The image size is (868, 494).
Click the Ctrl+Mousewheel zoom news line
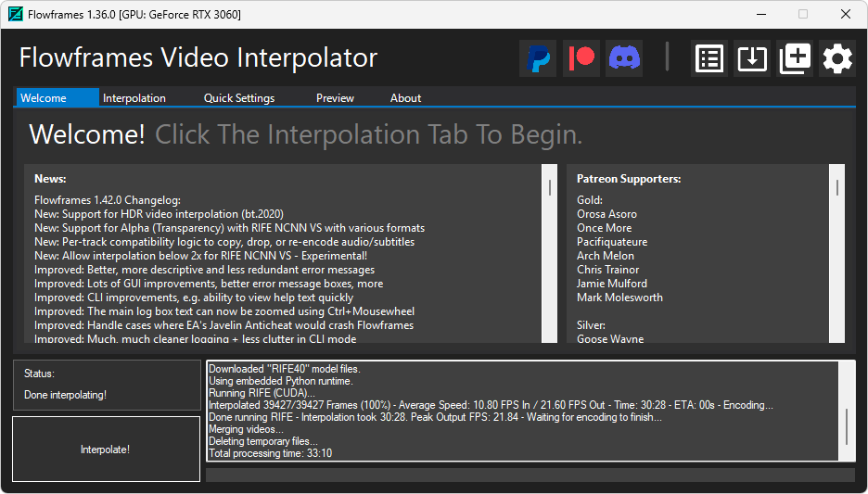point(224,311)
